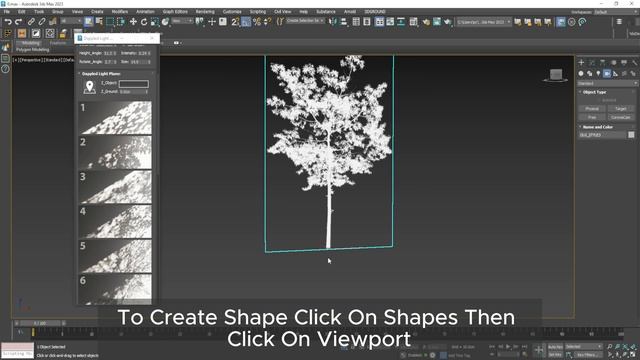This screenshot has height=360, width=640.
Task: Click the time slider handle
Action: click(40, 323)
